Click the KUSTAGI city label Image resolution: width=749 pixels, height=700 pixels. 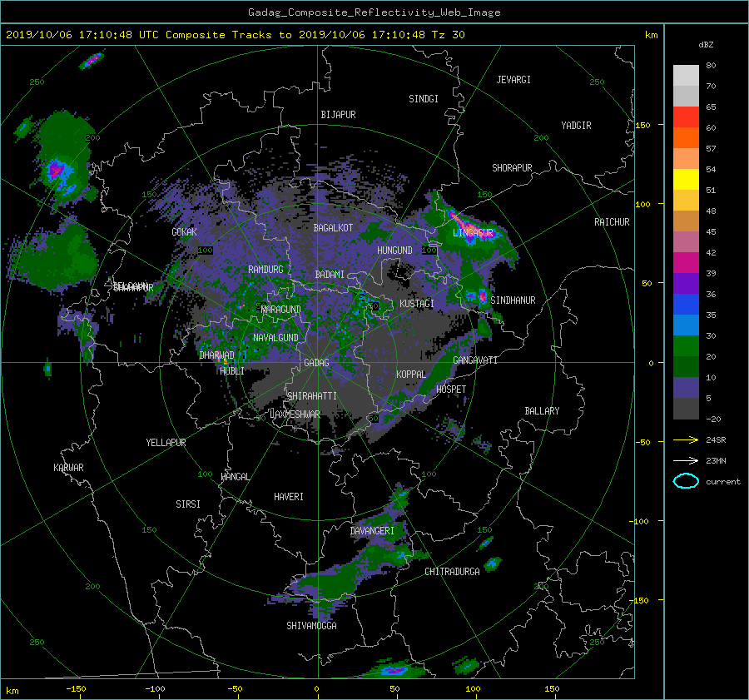coord(417,304)
